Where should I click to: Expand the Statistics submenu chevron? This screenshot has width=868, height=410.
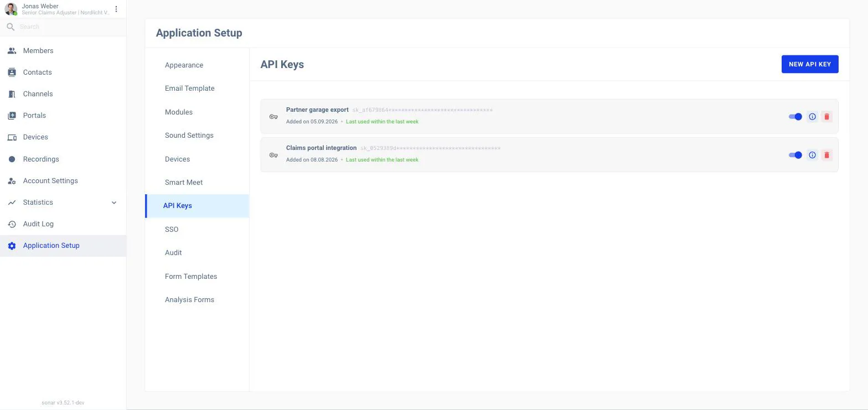[x=114, y=203]
